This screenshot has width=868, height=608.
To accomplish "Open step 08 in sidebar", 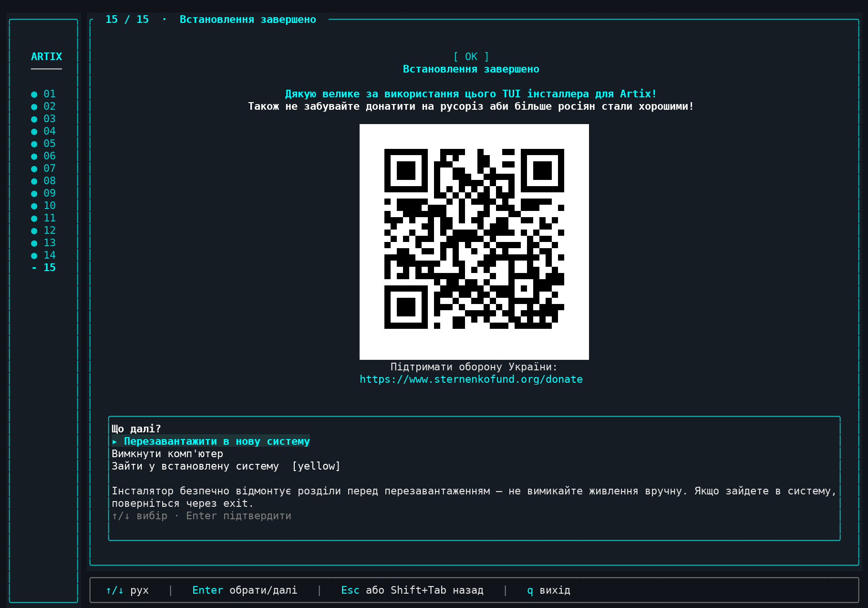I will point(43,181).
